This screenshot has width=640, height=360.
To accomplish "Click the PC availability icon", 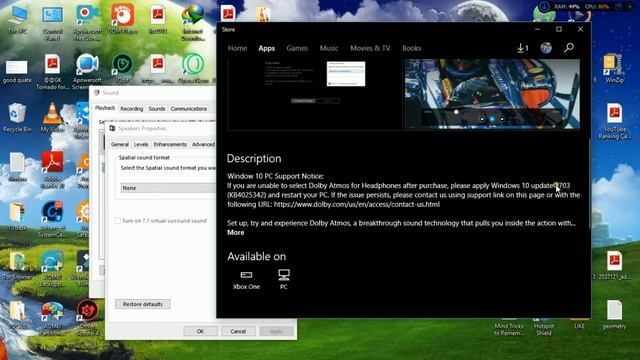I will point(284,280).
